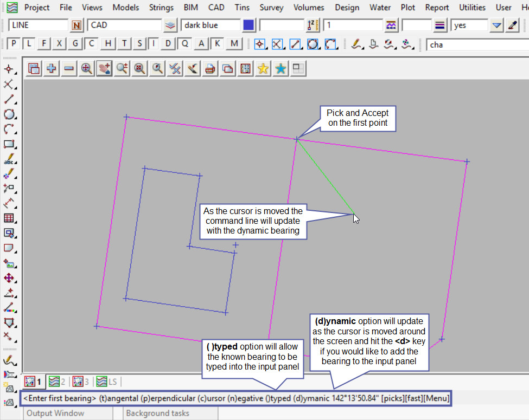
Task: Click the yellow star favorites icon
Action: (x=263, y=68)
